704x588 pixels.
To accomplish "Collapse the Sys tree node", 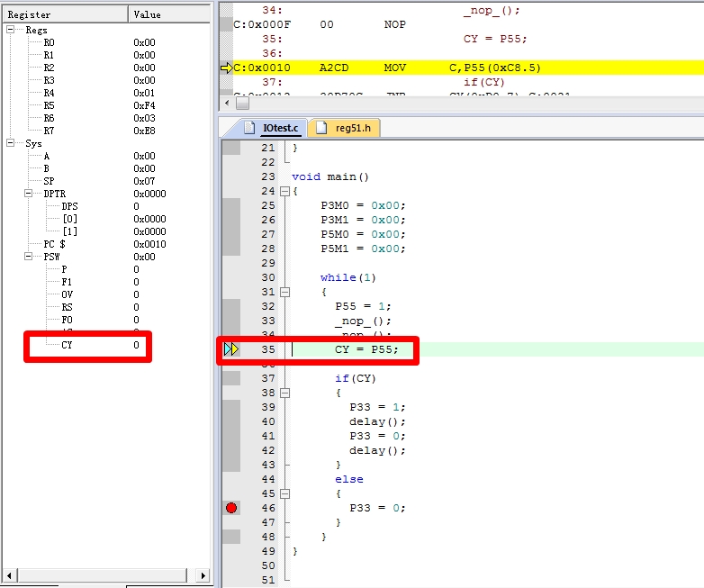I will 10,143.
